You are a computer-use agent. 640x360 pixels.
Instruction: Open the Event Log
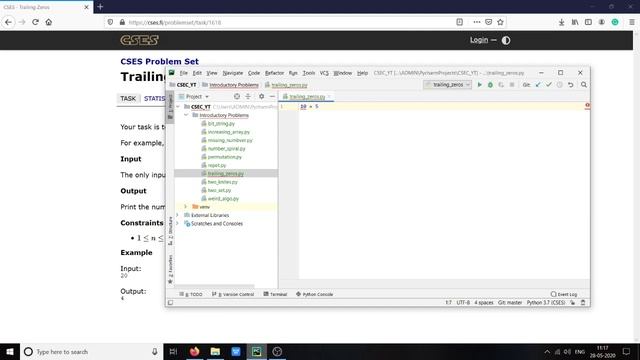point(564,294)
